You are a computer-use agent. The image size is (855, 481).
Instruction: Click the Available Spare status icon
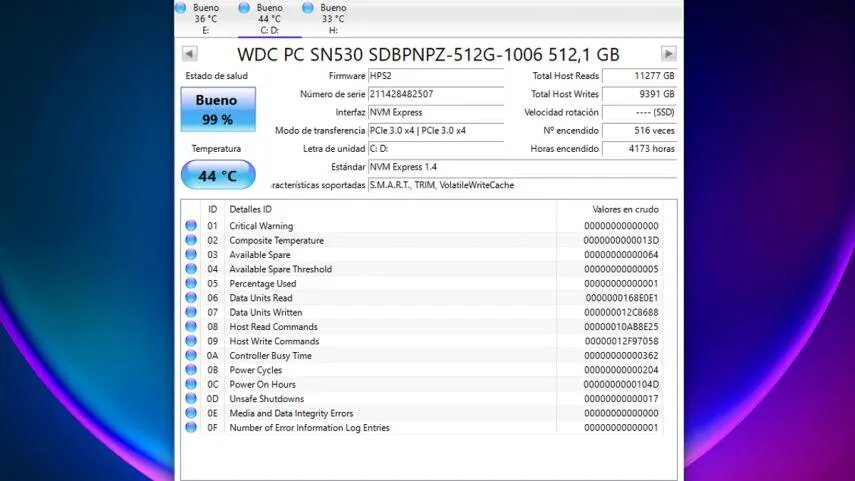191,255
